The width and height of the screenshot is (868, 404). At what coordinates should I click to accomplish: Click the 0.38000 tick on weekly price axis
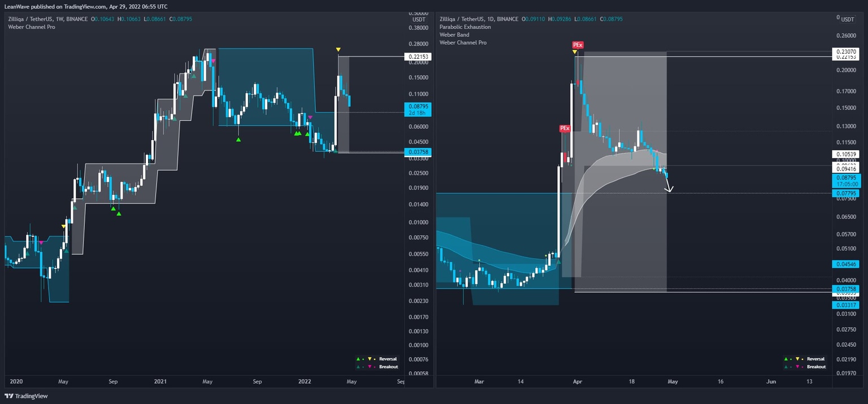[x=418, y=27]
